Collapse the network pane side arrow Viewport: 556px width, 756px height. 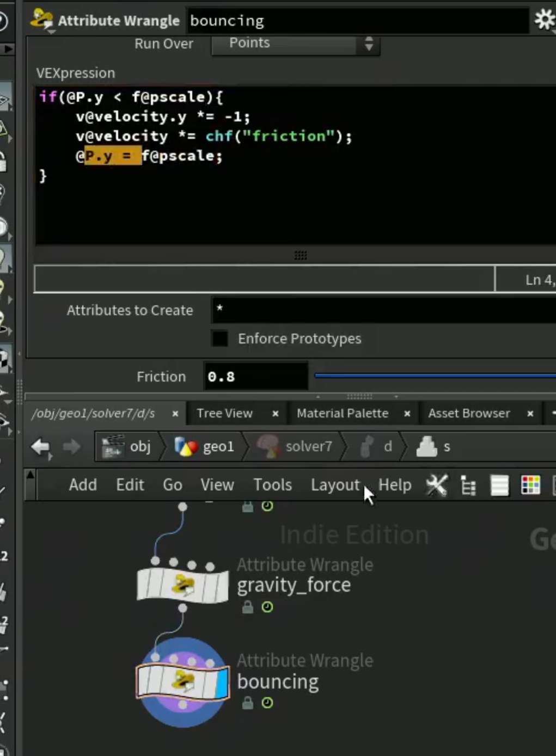click(x=30, y=476)
